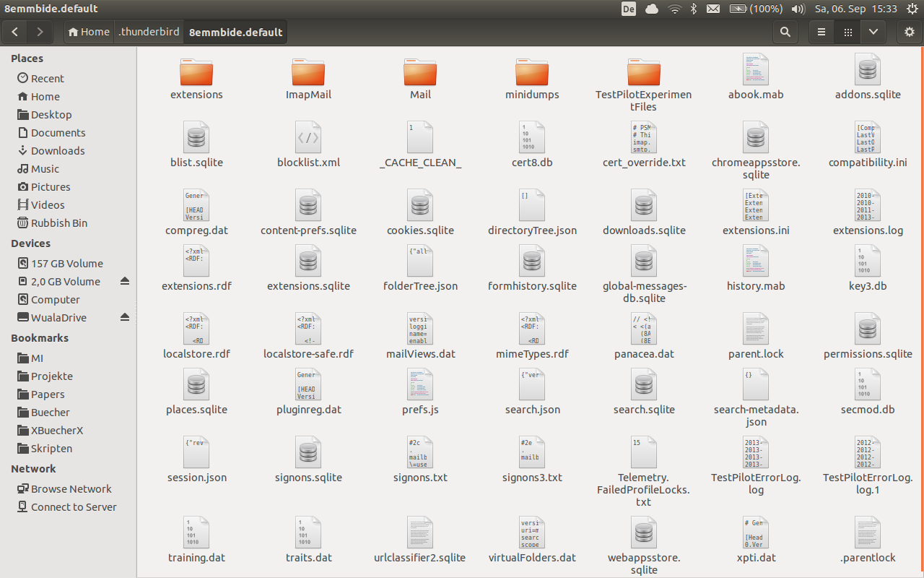This screenshot has width=924, height=578.
Task: Click the compatibility.ini file name
Action: pos(868,163)
